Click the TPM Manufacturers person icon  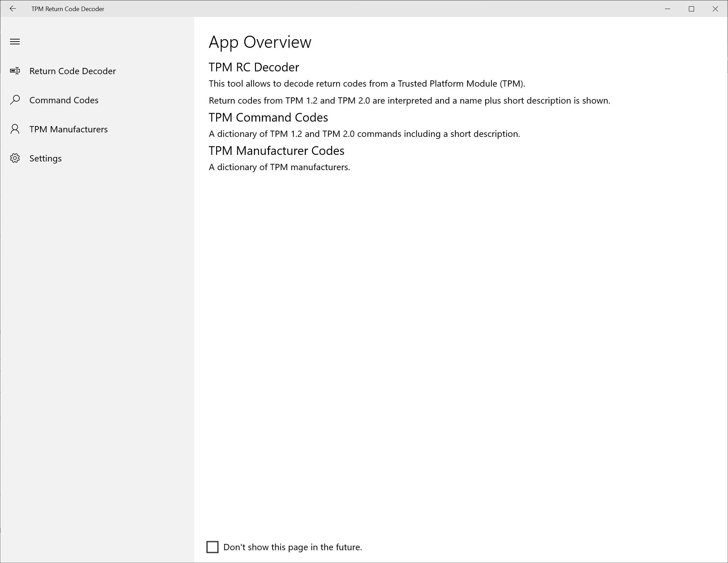pyautogui.click(x=15, y=129)
